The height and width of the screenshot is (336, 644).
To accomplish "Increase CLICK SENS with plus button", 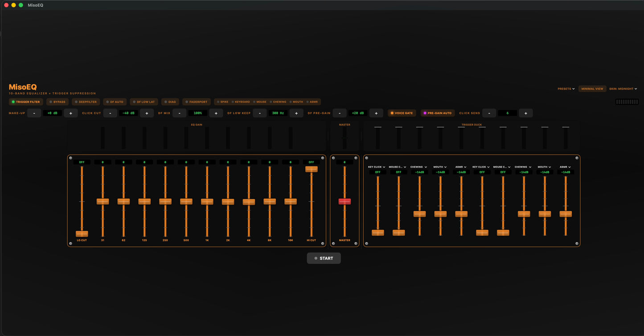I will point(526,113).
